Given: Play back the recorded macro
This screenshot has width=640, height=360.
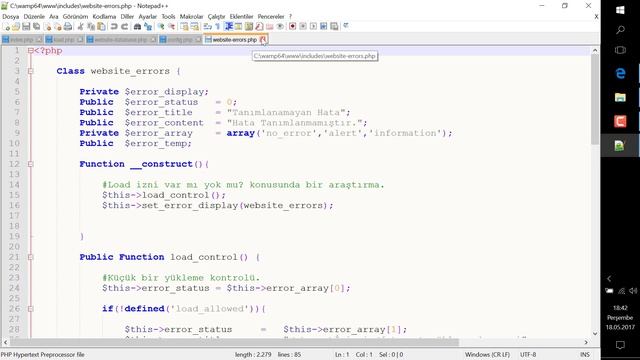Looking at the screenshot, I should (313, 27).
